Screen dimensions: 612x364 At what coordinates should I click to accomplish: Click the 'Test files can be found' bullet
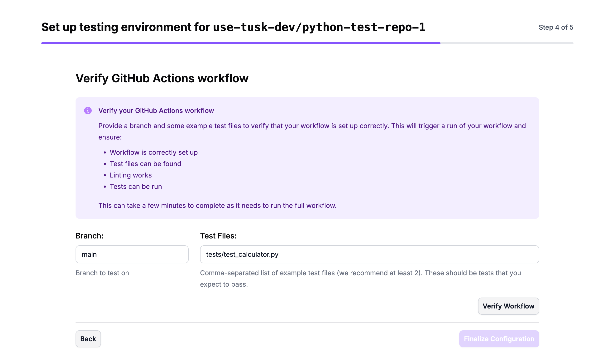(145, 163)
